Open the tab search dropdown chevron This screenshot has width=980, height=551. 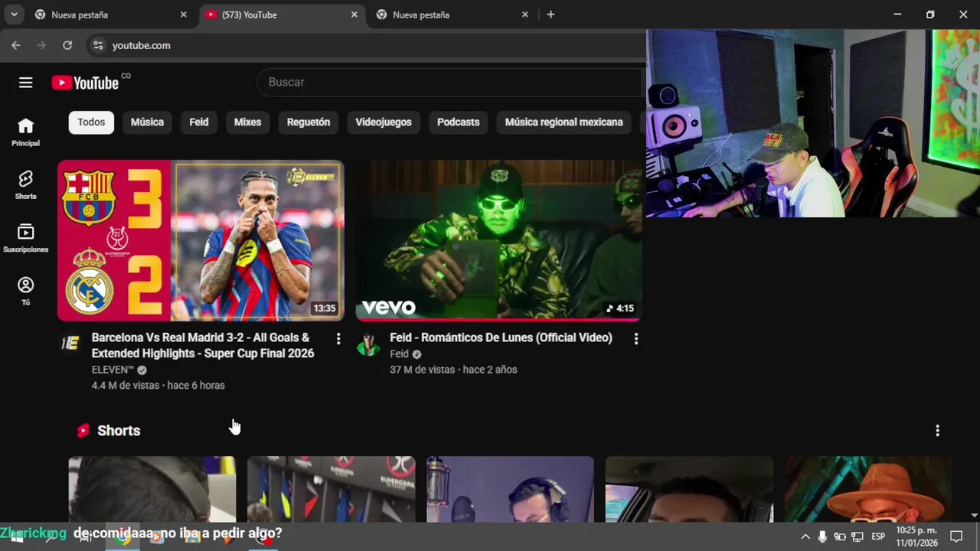pos(14,15)
